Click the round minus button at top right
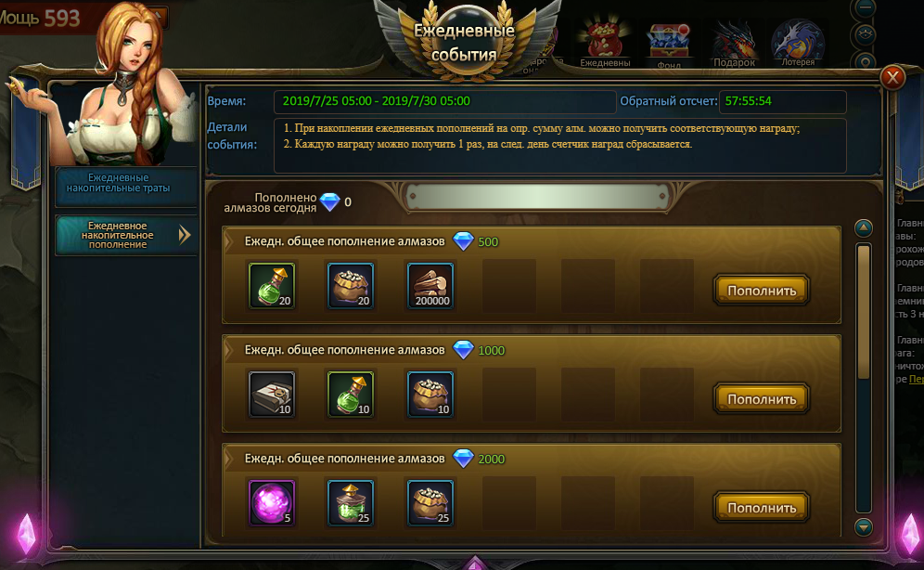The height and width of the screenshot is (570, 924). pos(865,7)
